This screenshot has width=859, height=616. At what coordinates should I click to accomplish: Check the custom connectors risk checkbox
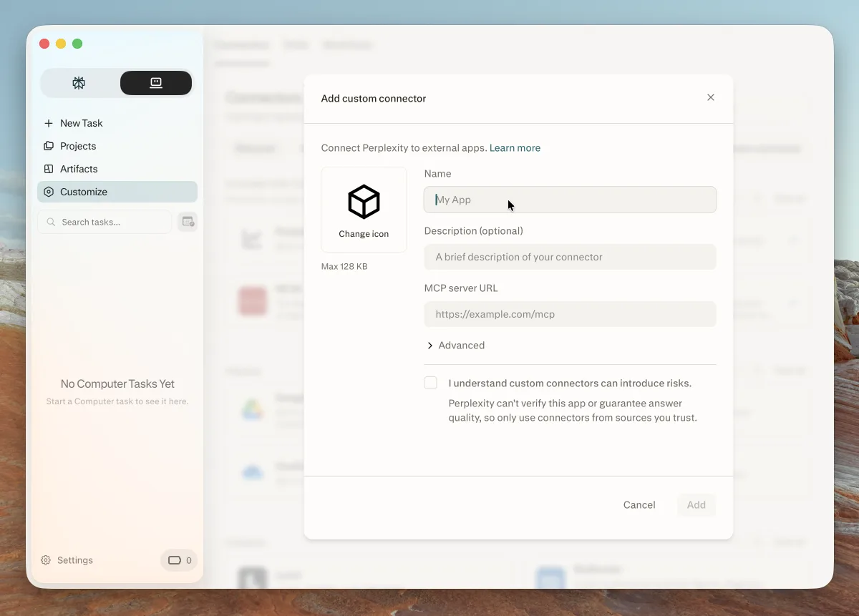[x=430, y=383]
